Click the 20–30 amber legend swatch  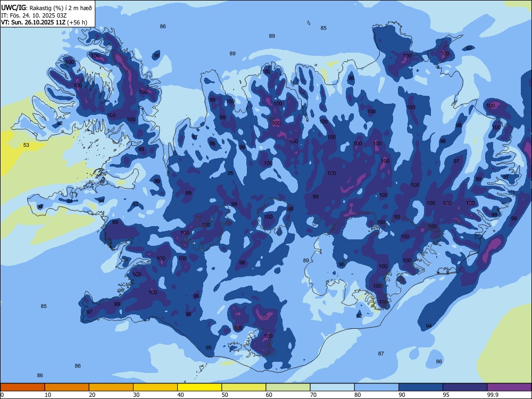tap(111, 387)
